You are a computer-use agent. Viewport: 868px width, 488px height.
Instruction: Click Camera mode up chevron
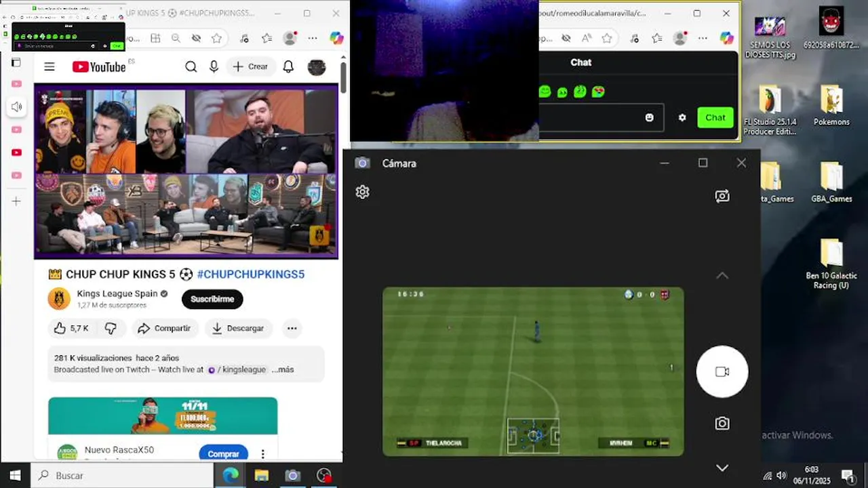722,275
